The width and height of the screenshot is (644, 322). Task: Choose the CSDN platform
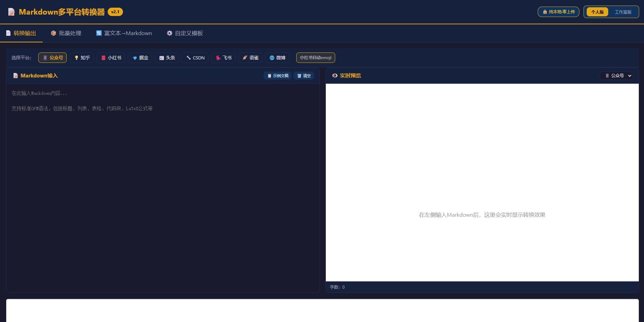195,58
